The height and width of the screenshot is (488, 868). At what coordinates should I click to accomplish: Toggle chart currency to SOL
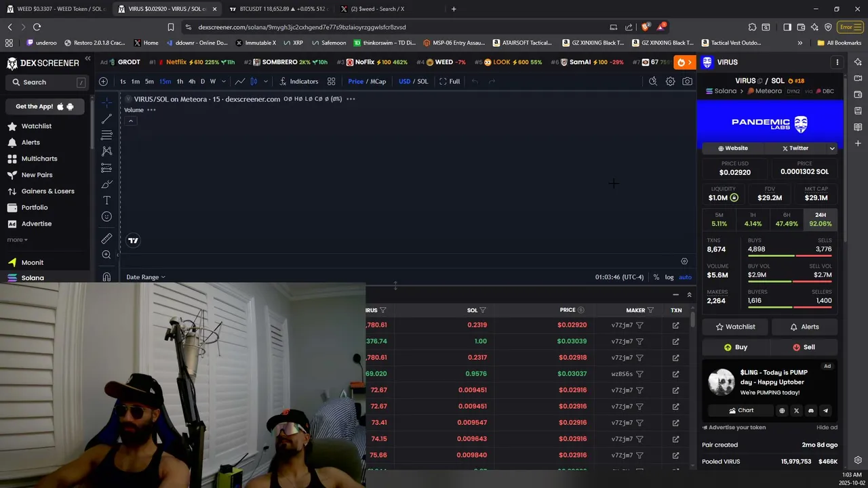422,81
